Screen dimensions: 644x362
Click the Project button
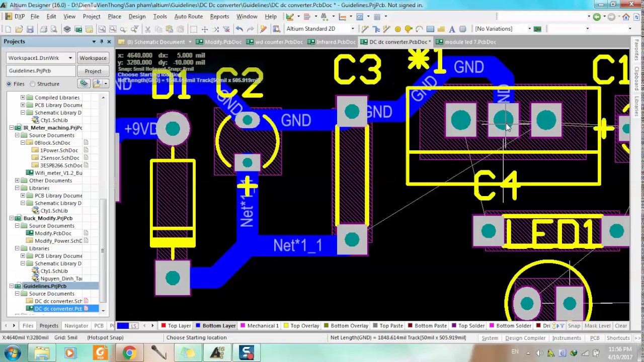click(93, 71)
